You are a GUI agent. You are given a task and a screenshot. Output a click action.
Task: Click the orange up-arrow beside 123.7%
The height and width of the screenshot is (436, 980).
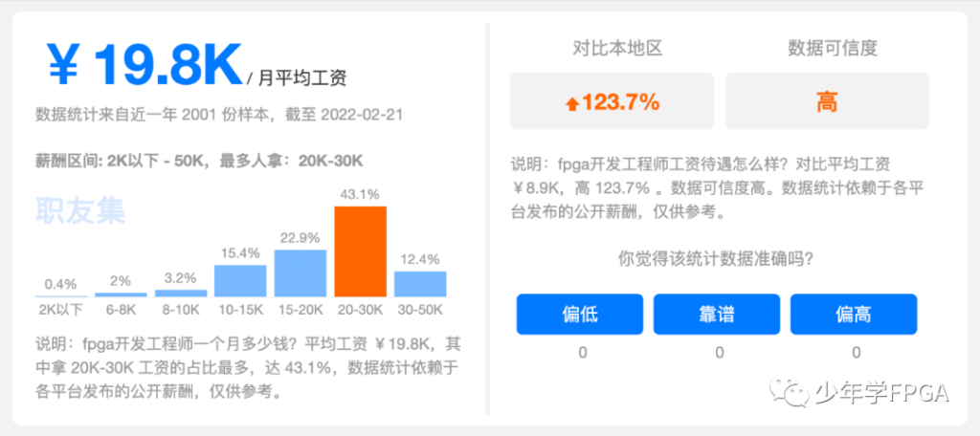[x=572, y=103]
